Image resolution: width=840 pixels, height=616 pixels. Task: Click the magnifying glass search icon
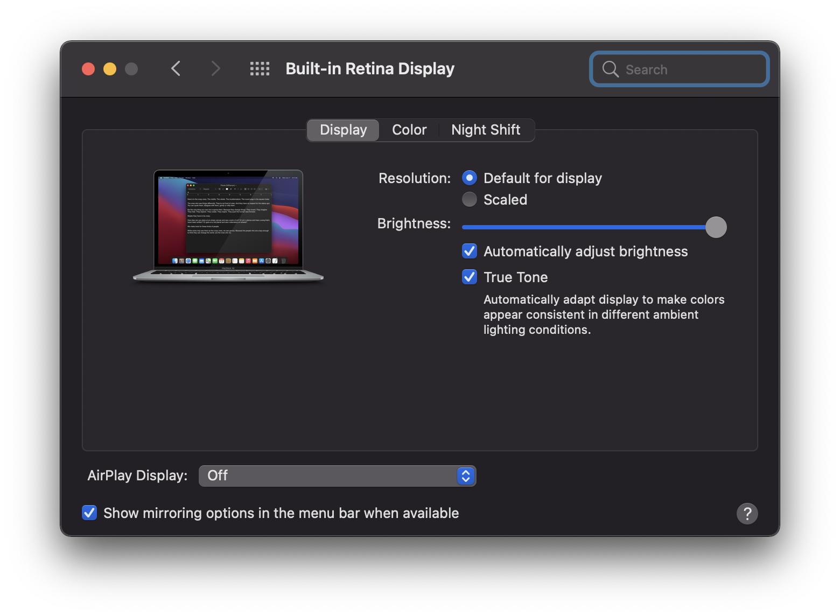[x=610, y=69]
